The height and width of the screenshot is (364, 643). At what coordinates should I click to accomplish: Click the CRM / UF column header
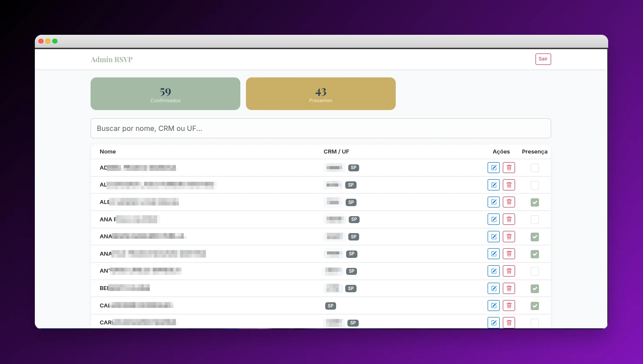click(337, 152)
